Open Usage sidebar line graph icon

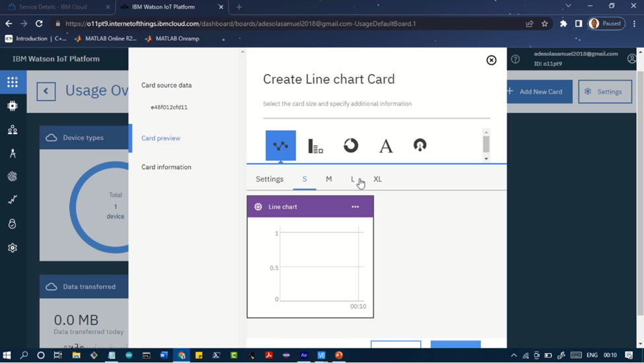[x=13, y=200]
